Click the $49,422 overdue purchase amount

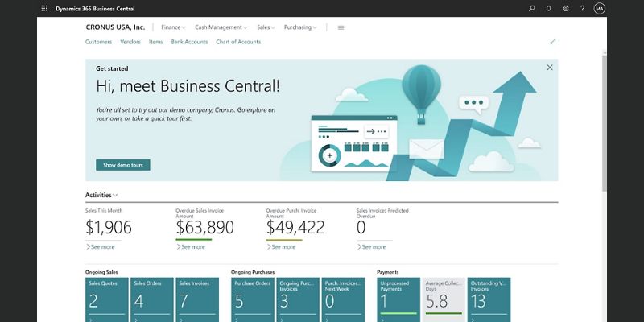(295, 227)
